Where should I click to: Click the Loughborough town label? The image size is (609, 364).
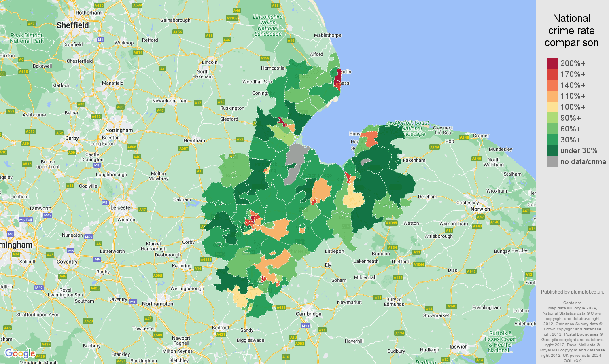pos(111,174)
